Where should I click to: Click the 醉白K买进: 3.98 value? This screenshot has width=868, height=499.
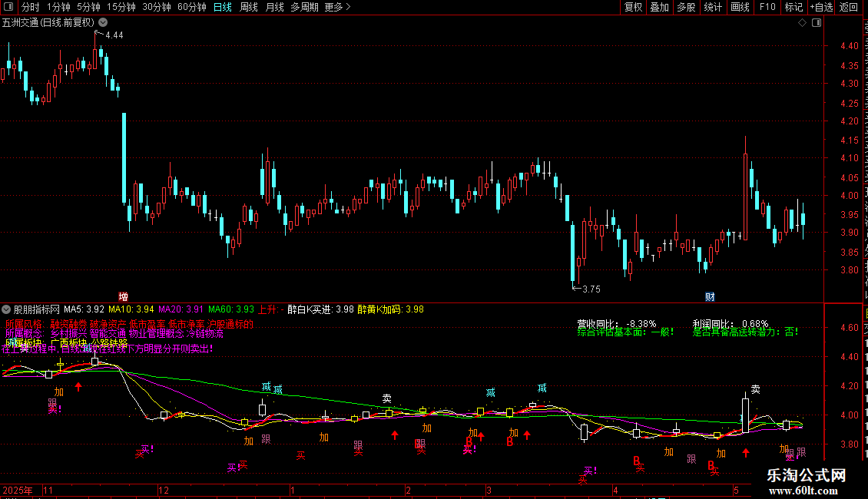[320, 309]
